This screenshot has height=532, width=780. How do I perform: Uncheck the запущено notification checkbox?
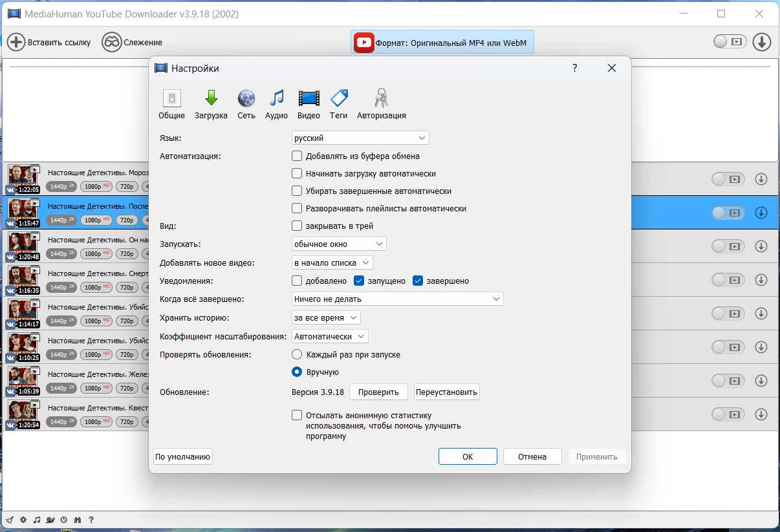[360, 281]
